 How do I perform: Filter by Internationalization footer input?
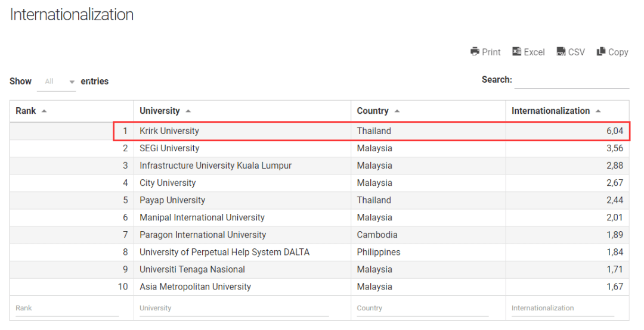tap(562, 309)
